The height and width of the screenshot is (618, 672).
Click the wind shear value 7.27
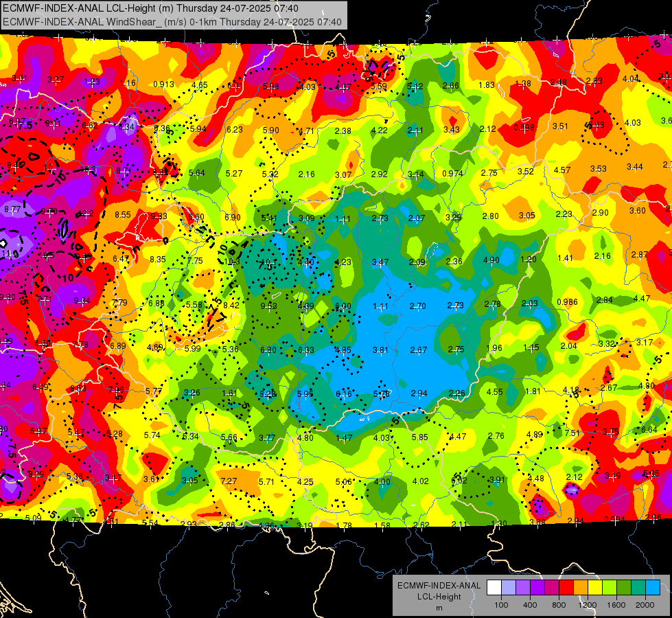[x=229, y=481]
